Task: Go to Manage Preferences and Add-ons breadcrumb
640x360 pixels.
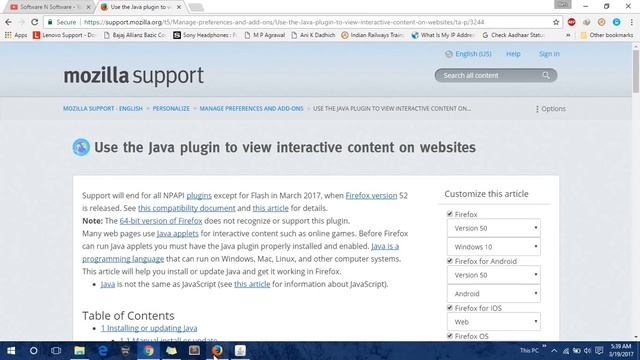Action: [251, 108]
